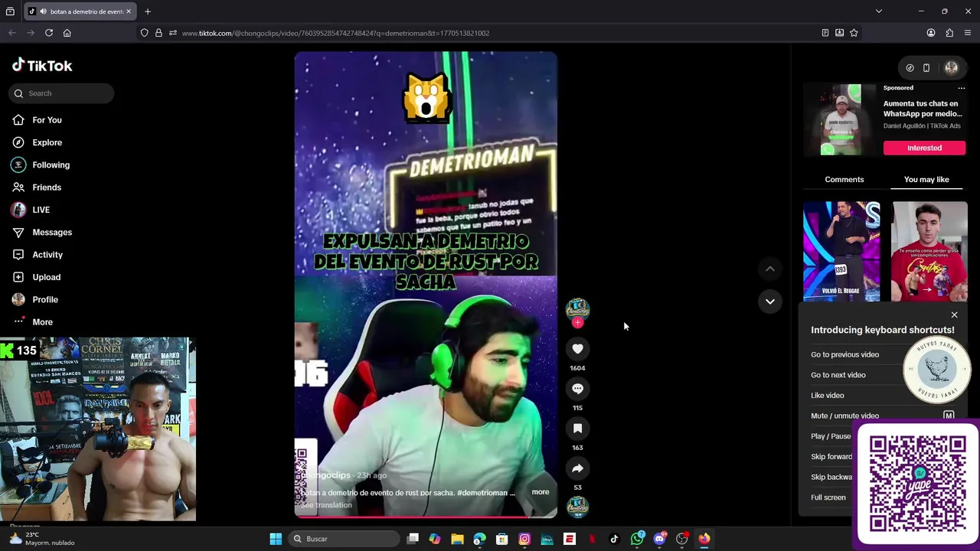980x551 pixels.
Task: Open the Firefox site permissions icon in the address bar
Action: click(x=173, y=33)
